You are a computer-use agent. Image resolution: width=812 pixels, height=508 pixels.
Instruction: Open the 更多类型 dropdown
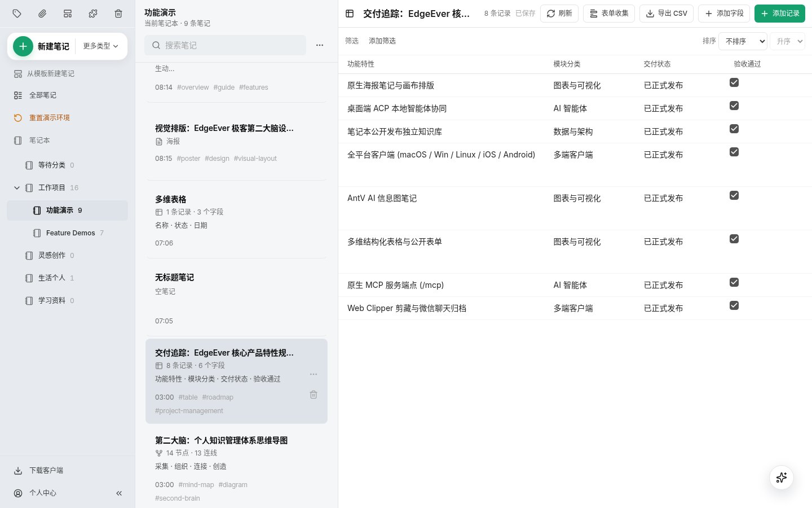tap(100, 46)
